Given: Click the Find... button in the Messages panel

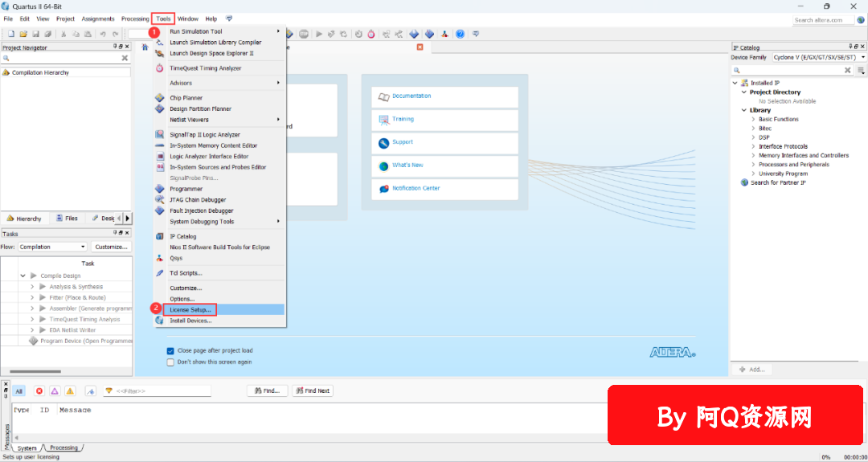Looking at the screenshot, I should pyautogui.click(x=268, y=390).
